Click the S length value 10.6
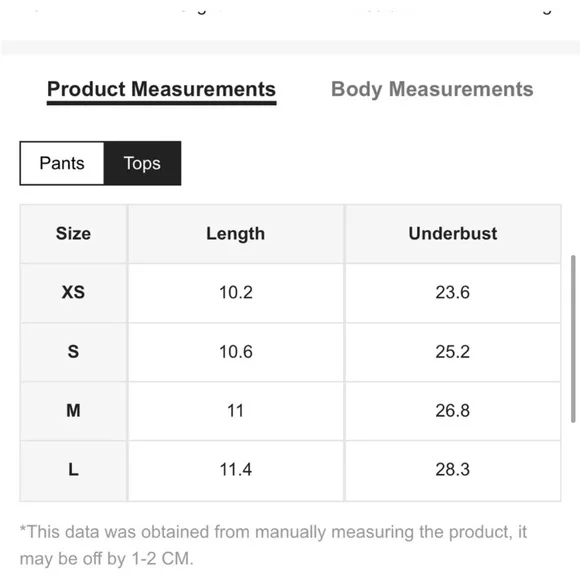Viewport: 580px width, 580px height. (x=236, y=352)
